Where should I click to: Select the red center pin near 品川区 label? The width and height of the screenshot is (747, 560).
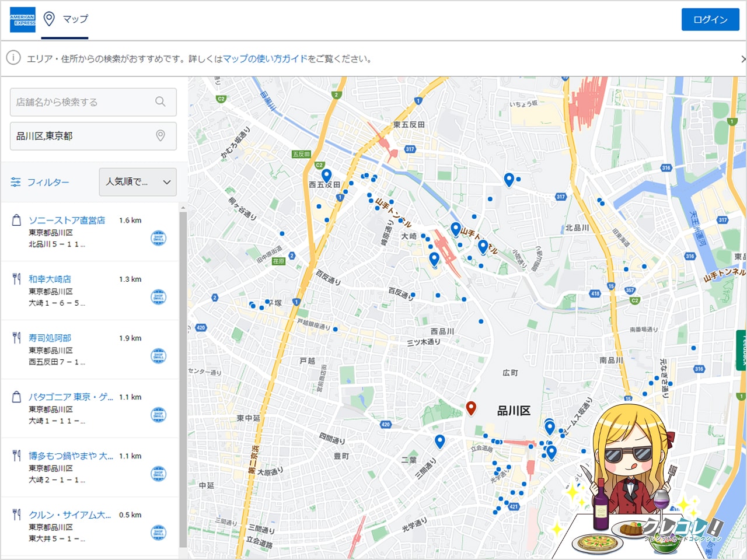pyautogui.click(x=471, y=408)
